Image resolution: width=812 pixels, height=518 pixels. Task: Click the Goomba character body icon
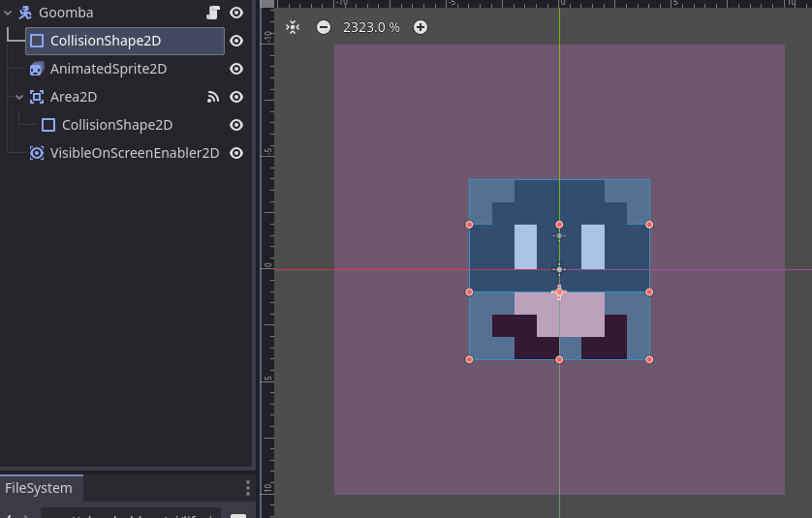(x=25, y=13)
